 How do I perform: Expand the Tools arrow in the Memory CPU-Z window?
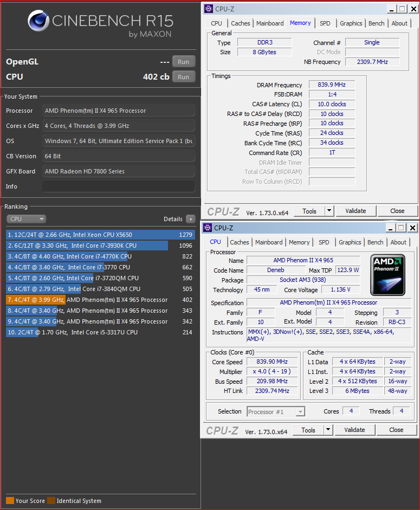pyautogui.click(x=329, y=211)
